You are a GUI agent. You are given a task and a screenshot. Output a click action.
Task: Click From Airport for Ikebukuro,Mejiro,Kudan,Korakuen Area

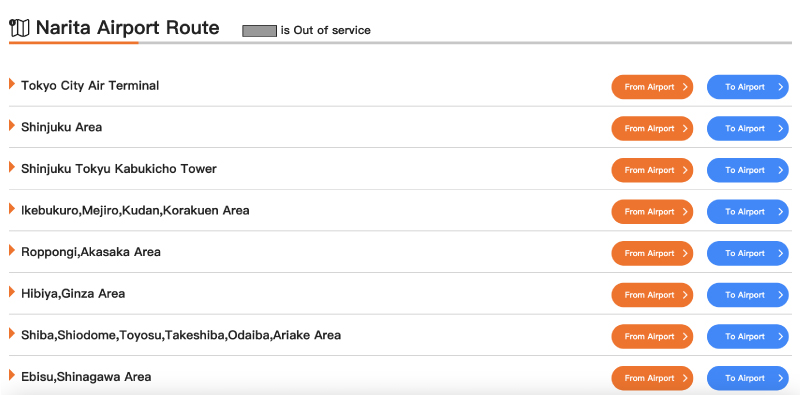(652, 212)
